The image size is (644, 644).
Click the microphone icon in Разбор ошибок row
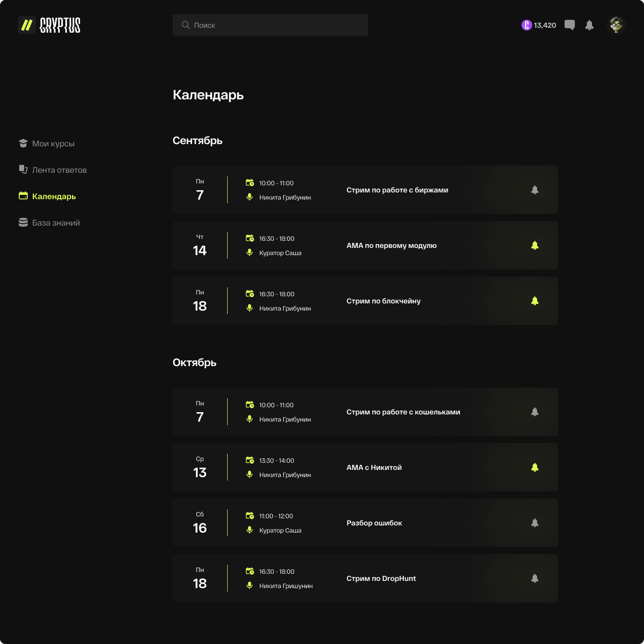click(x=250, y=530)
